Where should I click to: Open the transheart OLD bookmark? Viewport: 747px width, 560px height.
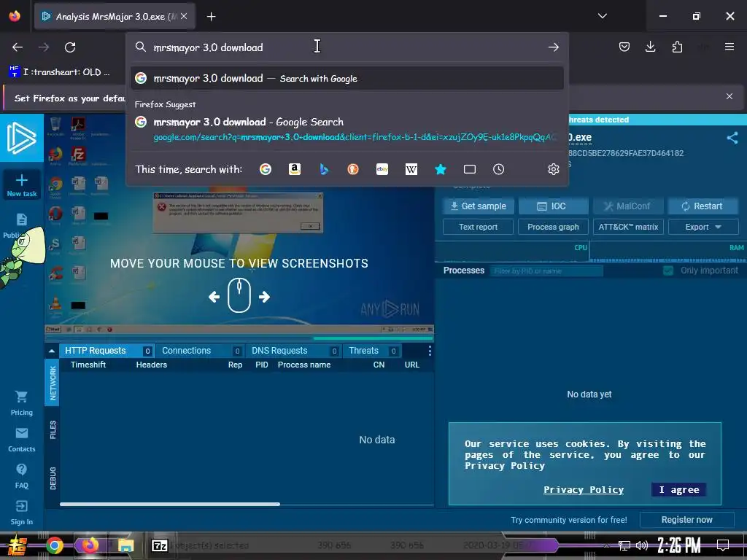click(59, 72)
